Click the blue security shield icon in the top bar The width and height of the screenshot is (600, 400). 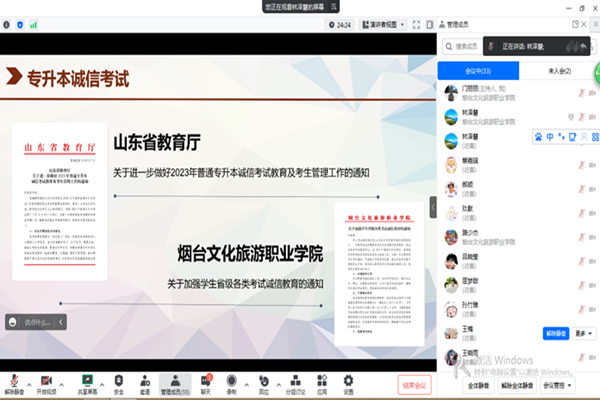20,25
